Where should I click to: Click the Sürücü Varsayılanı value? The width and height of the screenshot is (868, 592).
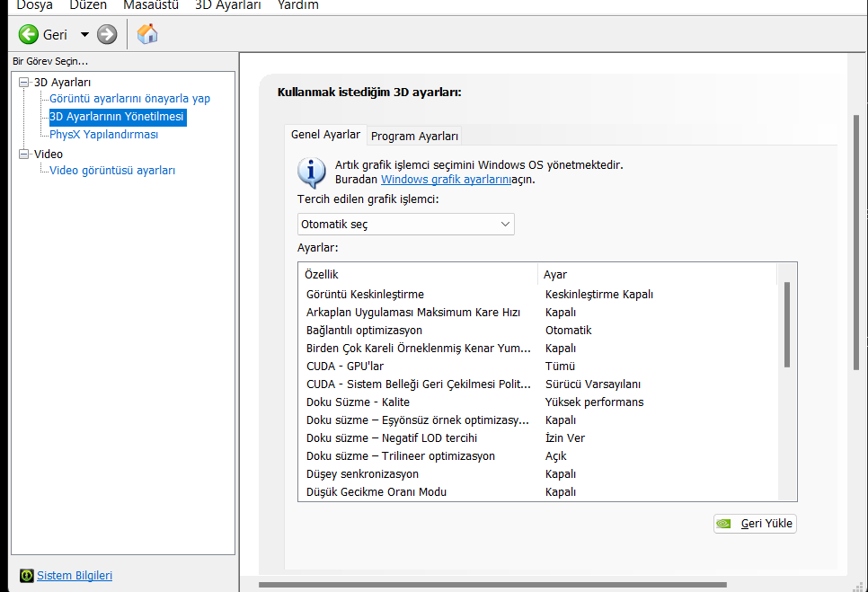(x=593, y=384)
